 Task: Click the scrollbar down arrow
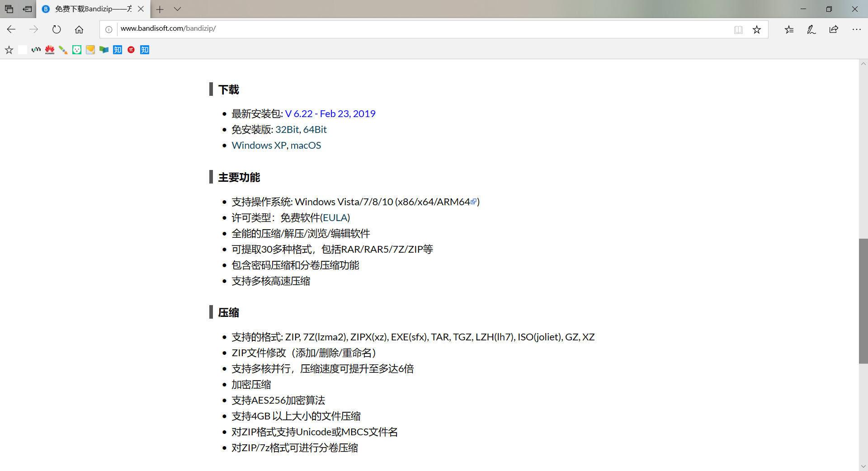coord(863,466)
